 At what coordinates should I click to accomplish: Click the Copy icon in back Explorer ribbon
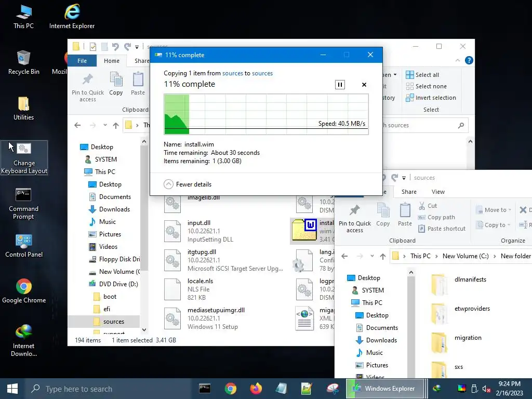(116, 84)
